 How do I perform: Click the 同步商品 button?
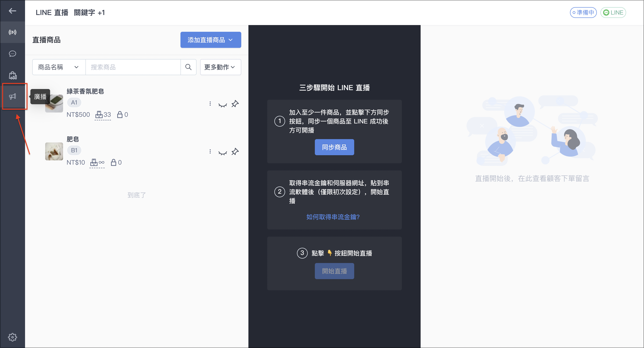pyautogui.click(x=334, y=147)
